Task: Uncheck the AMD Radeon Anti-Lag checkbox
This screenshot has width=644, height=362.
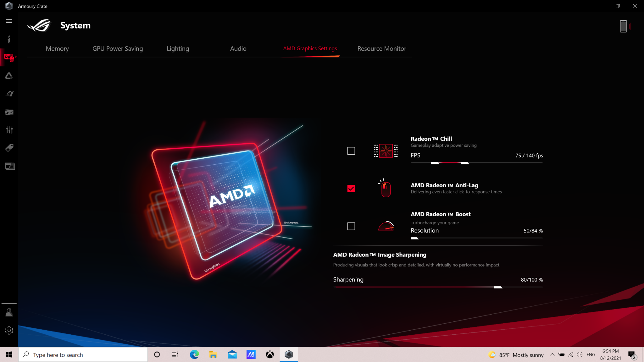Action: (x=351, y=189)
